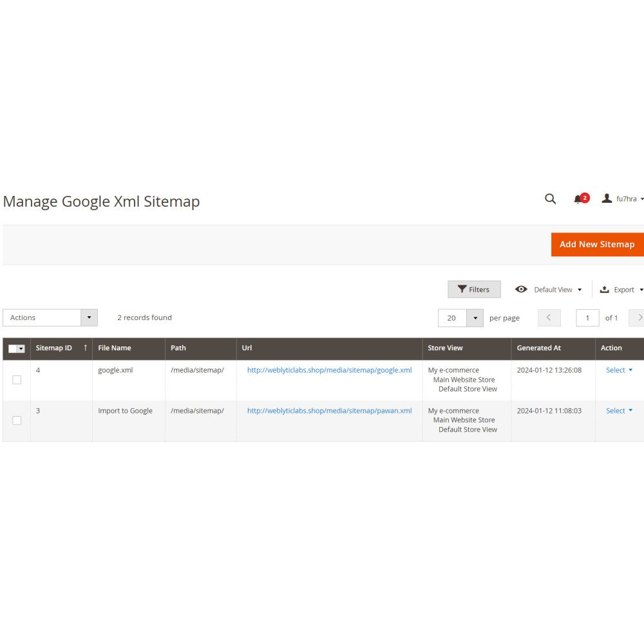Go to the previous page arrow
The image size is (644, 644).
pyautogui.click(x=549, y=318)
